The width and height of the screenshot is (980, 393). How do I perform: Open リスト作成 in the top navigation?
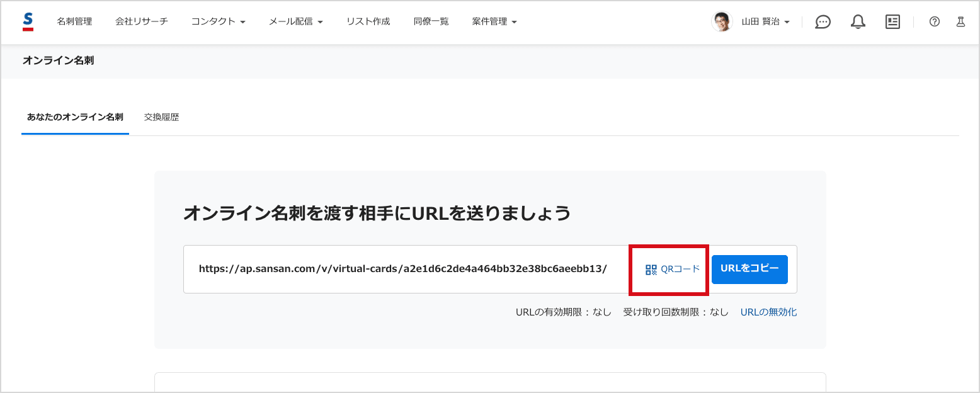coord(368,21)
